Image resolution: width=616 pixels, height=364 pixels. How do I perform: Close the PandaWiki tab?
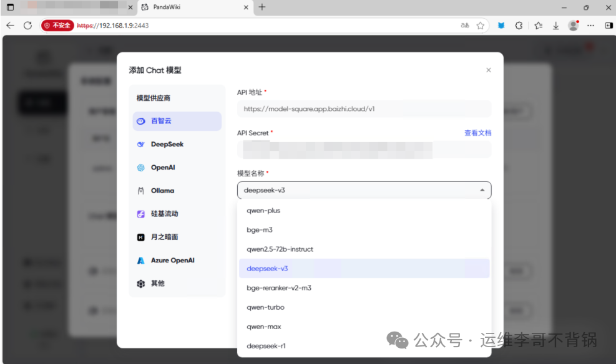[x=246, y=7]
